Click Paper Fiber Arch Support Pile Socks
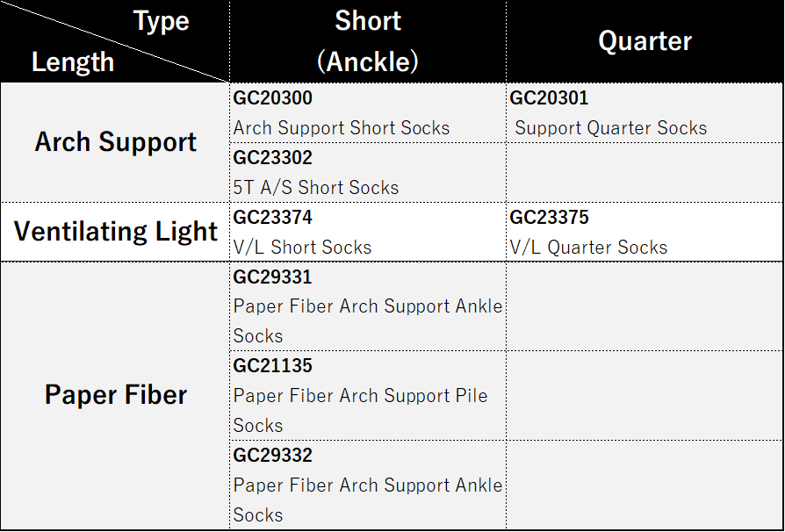 (x=360, y=396)
